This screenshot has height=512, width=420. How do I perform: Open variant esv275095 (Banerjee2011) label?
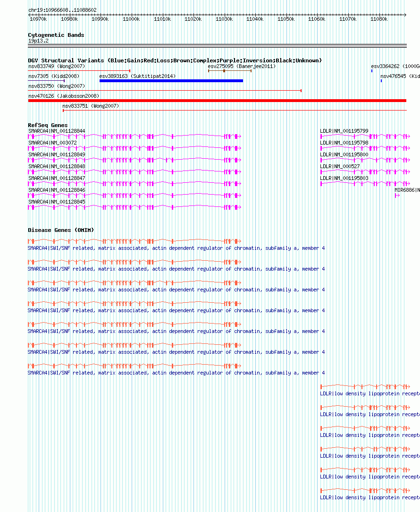tap(242, 66)
